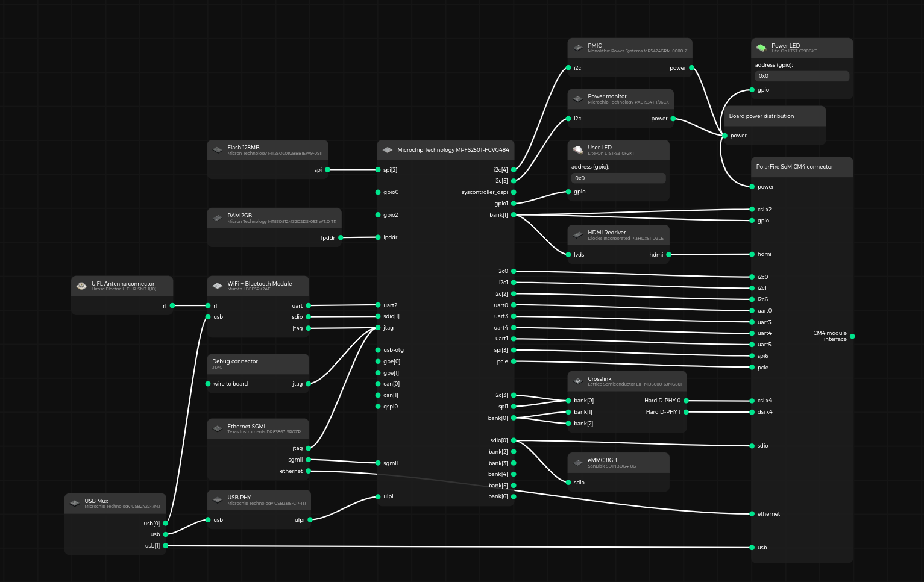Click the WiFi module sdio port
924x582 pixels.
309,317
